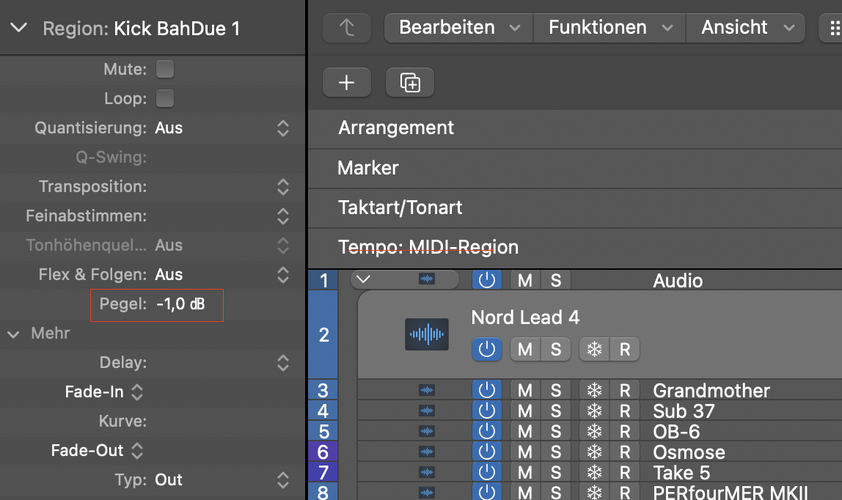
Task: Click the add track plus icon
Action: [347, 83]
